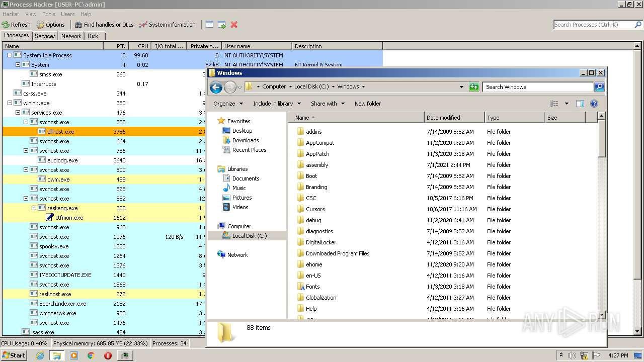
Task: Click the green refresh button in Explorer address bar
Action: point(474,87)
